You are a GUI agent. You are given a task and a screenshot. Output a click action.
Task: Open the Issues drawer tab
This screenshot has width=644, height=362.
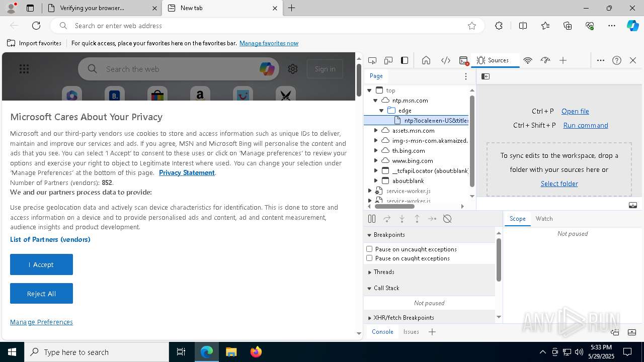pos(411,332)
